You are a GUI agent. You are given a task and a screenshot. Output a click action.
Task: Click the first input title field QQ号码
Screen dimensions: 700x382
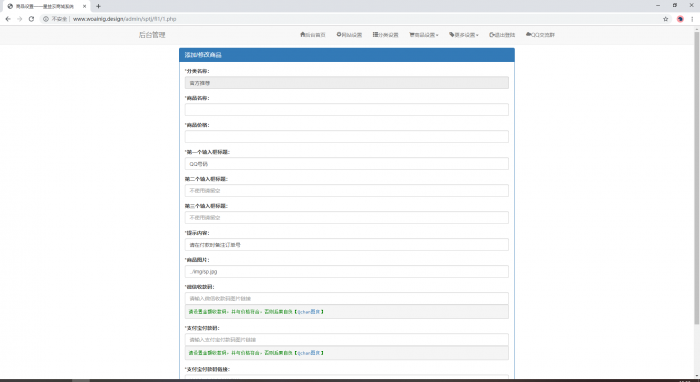pyautogui.click(x=346, y=164)
